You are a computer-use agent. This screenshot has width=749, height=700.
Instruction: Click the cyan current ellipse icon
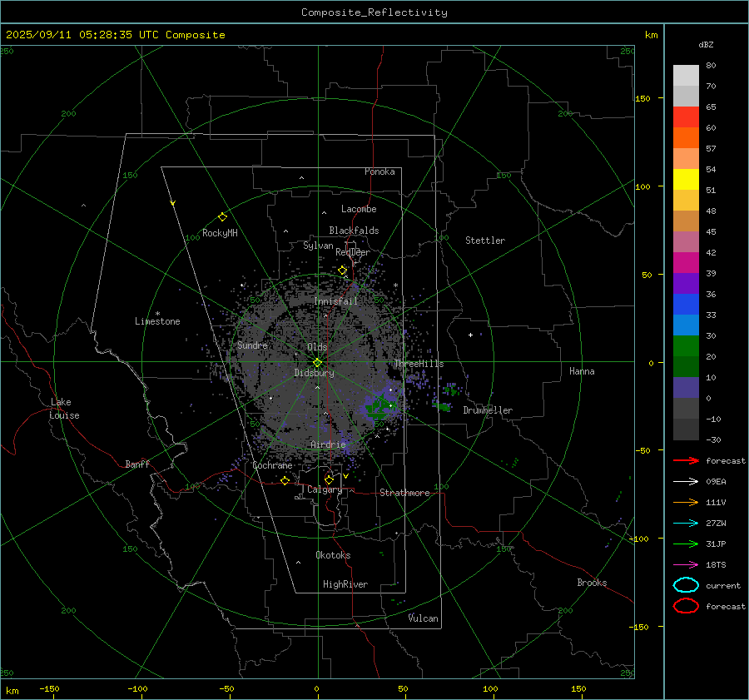tap(686, 585)
